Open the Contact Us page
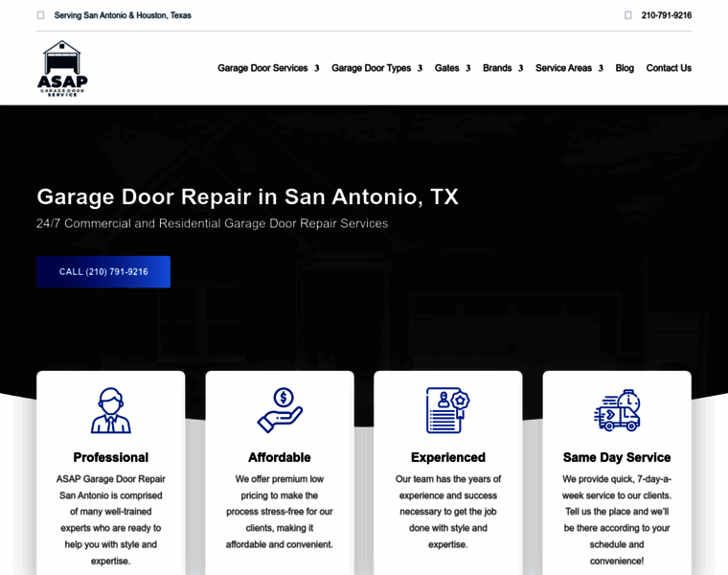Image resolution: width=728 pixels, height=575 pixels. pyautogui.click(x=669, y=68)
